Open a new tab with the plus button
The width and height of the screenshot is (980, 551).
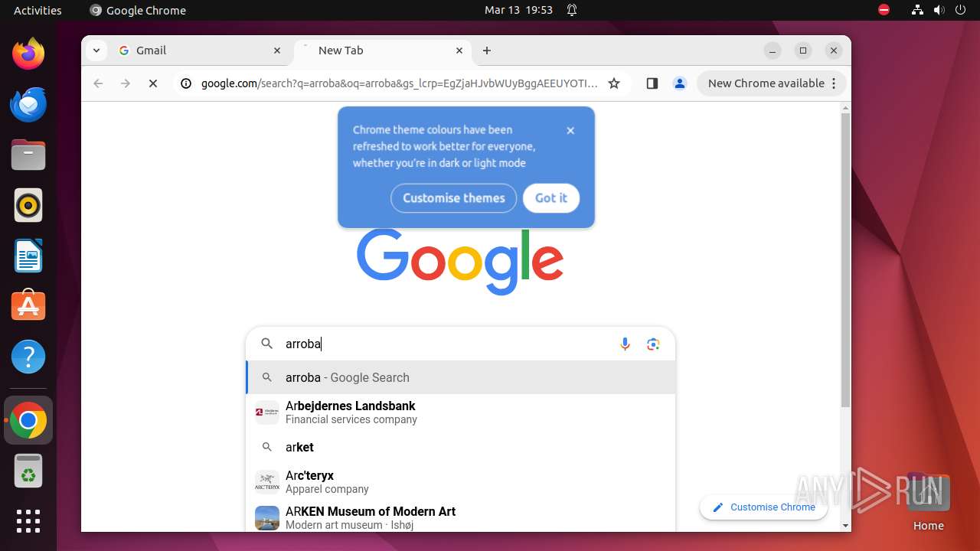click(x=487, y=51)
